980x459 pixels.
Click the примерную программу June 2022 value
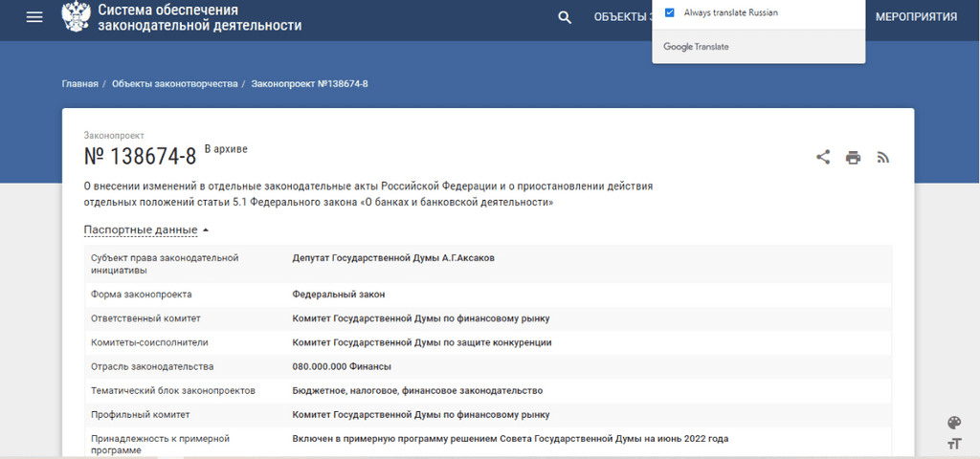[x=510, y=439]
